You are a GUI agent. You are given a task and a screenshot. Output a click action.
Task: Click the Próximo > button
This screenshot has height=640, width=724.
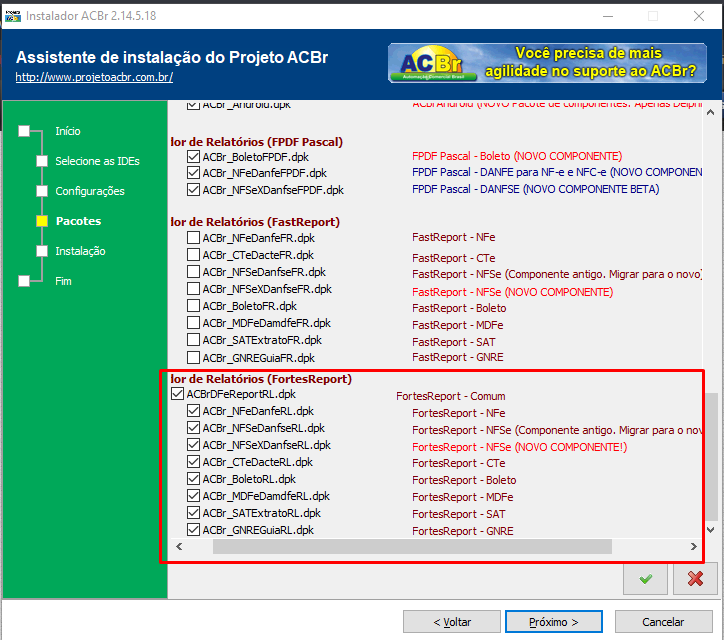(554, 622)
